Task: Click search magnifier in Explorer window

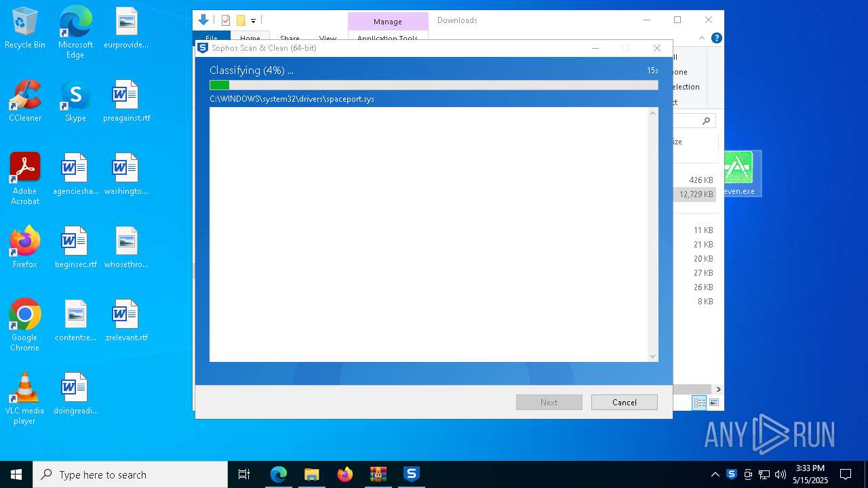Action: (706, 121)
